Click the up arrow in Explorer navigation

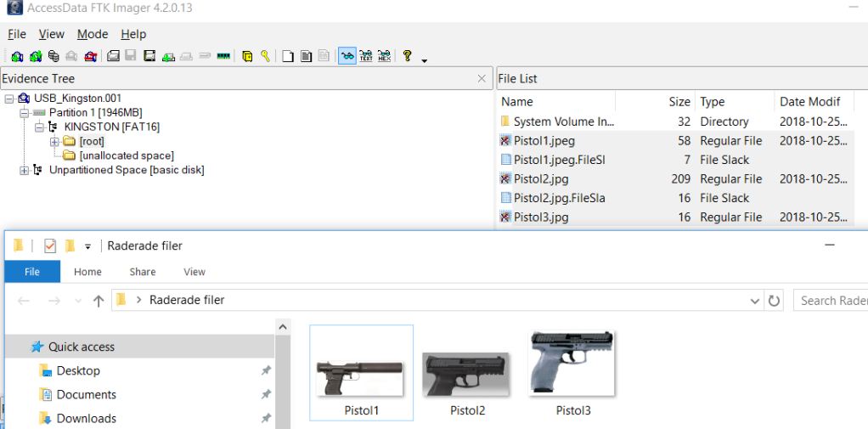tap(99, 300)
